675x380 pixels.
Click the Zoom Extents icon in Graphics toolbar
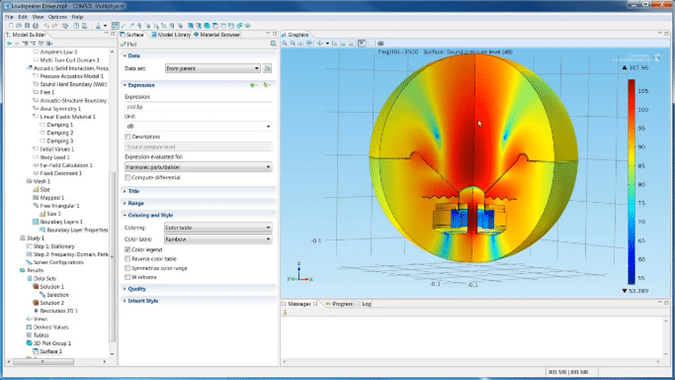[309, 43]
